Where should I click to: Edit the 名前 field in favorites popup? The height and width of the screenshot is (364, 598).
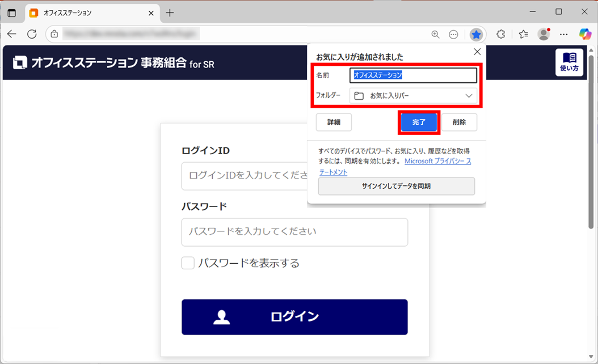[414, 75]
